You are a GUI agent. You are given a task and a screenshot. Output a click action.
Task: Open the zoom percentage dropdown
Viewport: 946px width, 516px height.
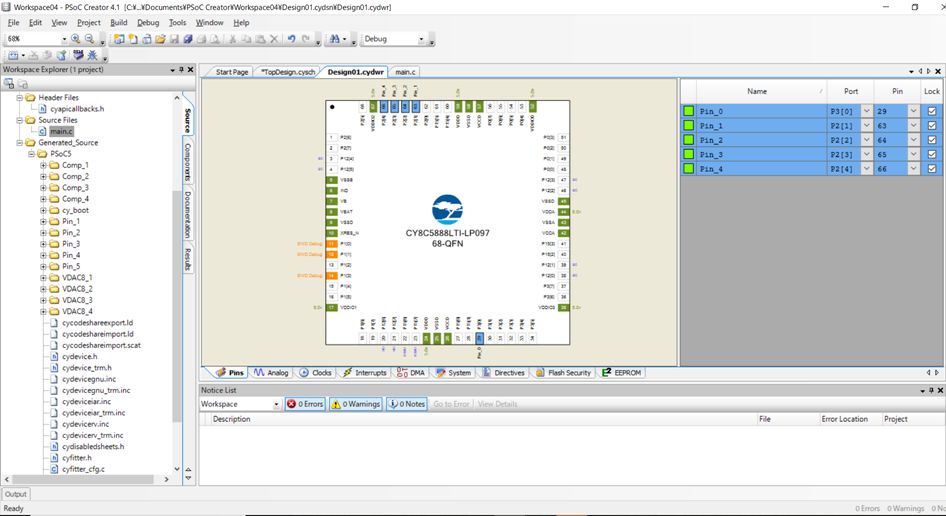click(x=64, y=39)
